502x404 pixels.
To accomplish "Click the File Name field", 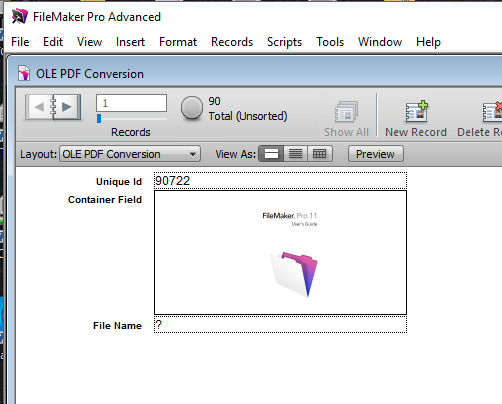I will click(x=280, y=325).
